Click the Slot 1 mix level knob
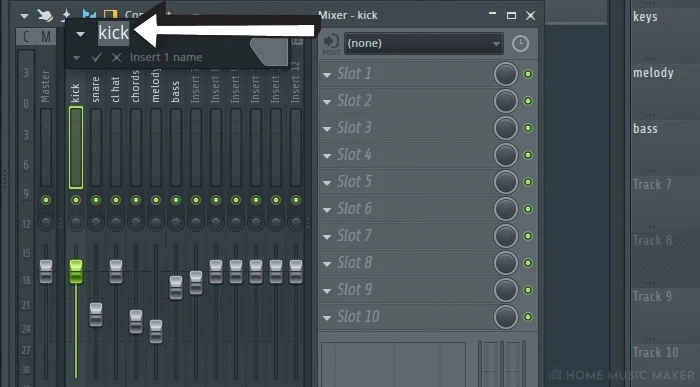 pyautogui.click(x=506, y=74)
